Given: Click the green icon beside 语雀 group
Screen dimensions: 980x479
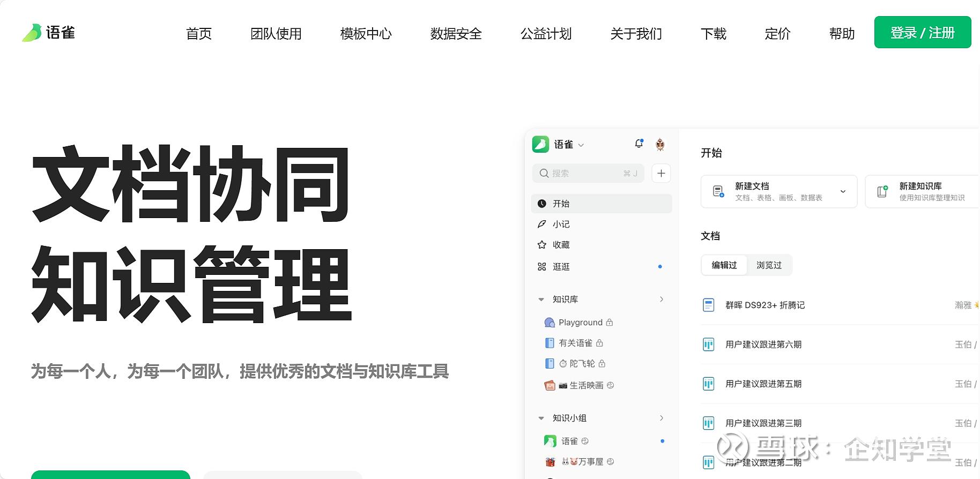Looking at the screenshot, I should 550,441.
